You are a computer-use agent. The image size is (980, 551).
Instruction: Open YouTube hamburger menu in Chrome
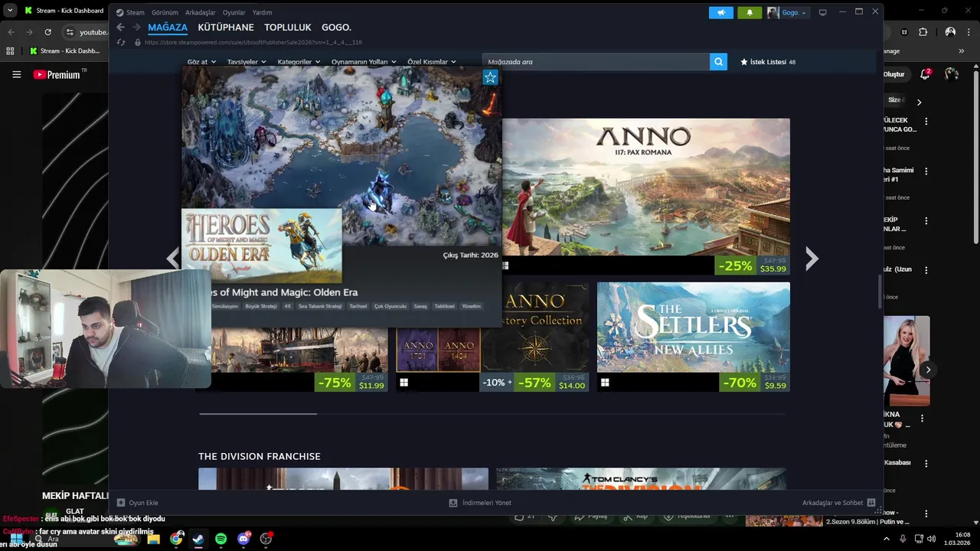tap(16, 74)
